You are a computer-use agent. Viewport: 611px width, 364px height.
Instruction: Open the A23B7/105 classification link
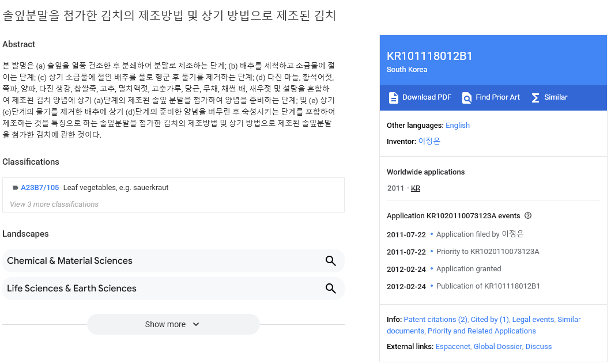click(40, 188)
